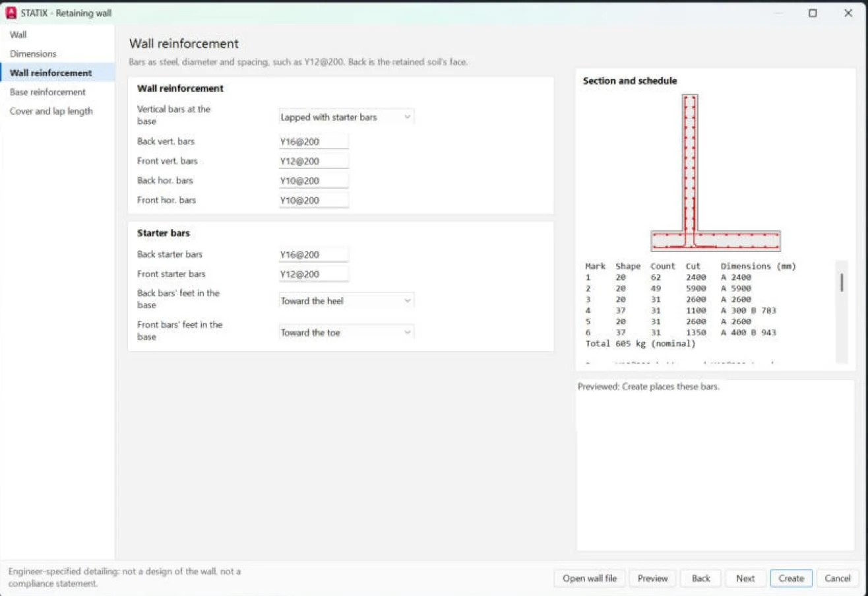
Task: Maximize the STATIX window
Action: 813,13
